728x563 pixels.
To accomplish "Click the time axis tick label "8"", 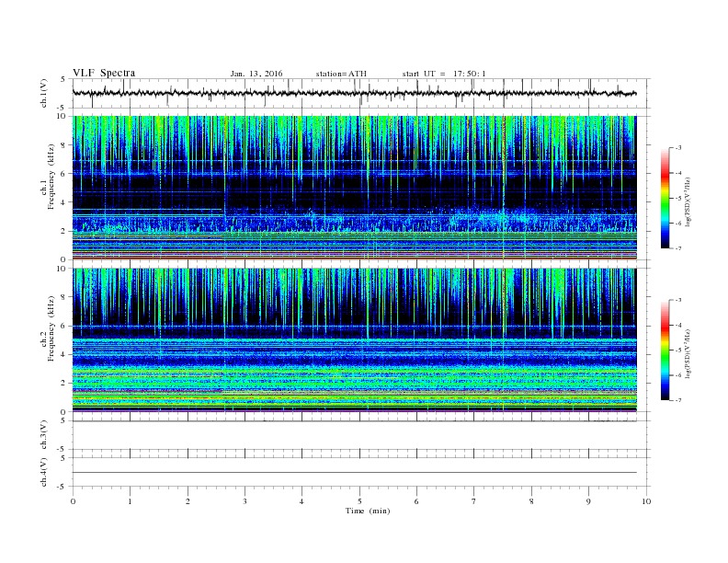I will [x=531, y=501].
